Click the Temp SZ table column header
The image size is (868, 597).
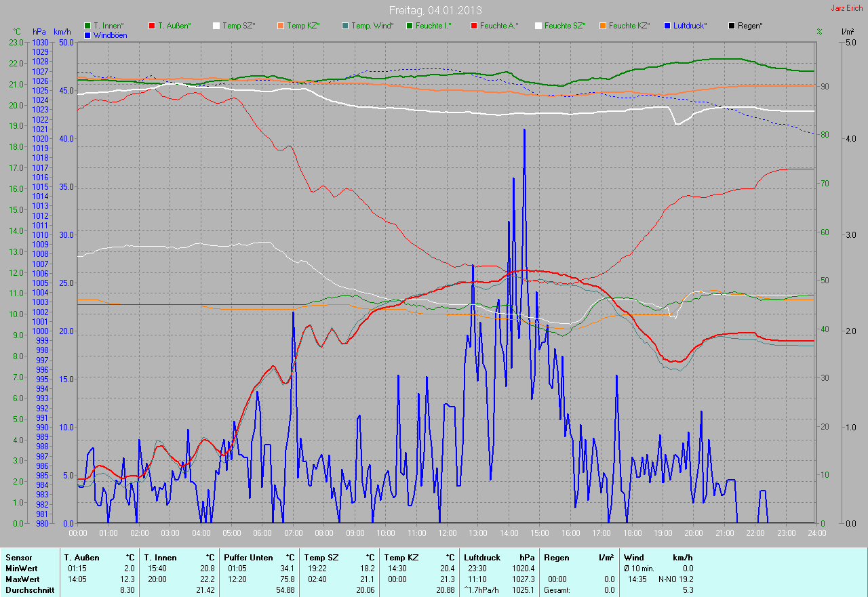pos(321,558)
